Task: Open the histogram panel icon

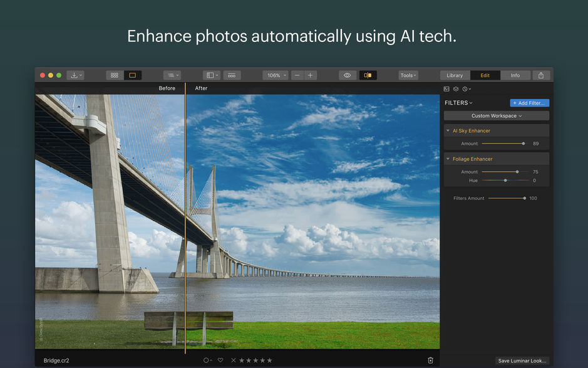Action: click(446, 88)
